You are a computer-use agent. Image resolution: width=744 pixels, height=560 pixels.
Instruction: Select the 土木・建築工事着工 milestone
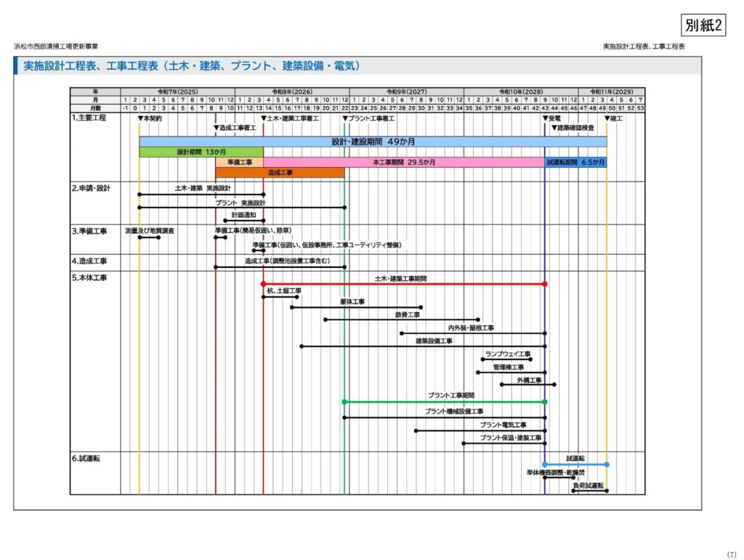click(290, 118)
